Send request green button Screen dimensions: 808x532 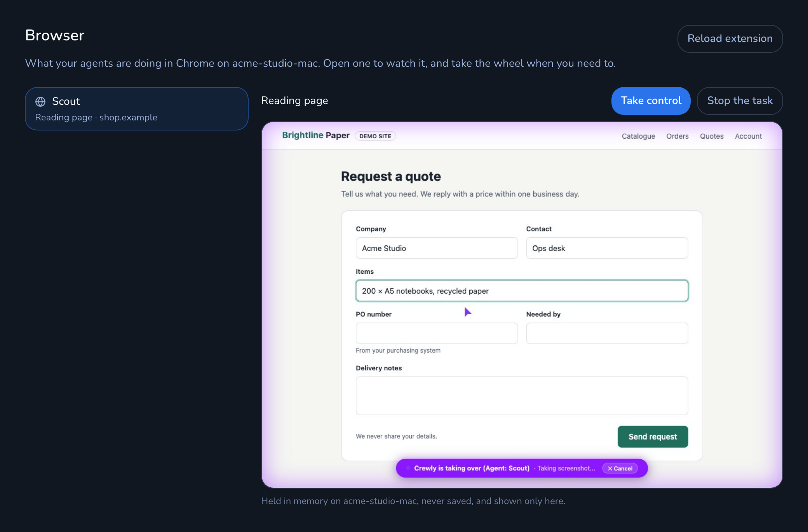pyautogui.click(x=653, y=437)
